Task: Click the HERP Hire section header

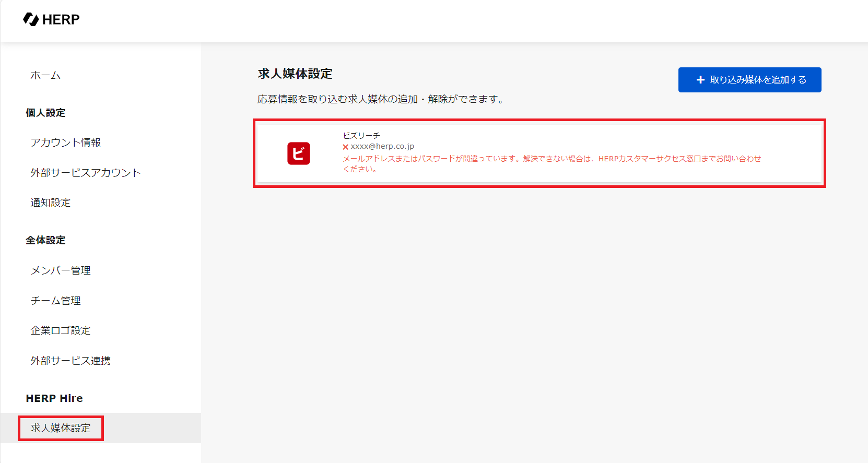Action: [54, 398]
